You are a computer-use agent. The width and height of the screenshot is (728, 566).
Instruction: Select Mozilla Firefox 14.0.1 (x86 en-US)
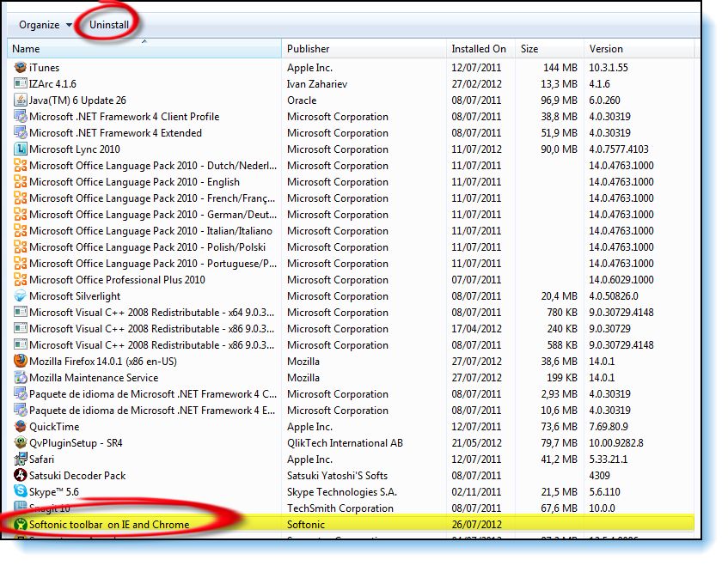coord(103,361)
